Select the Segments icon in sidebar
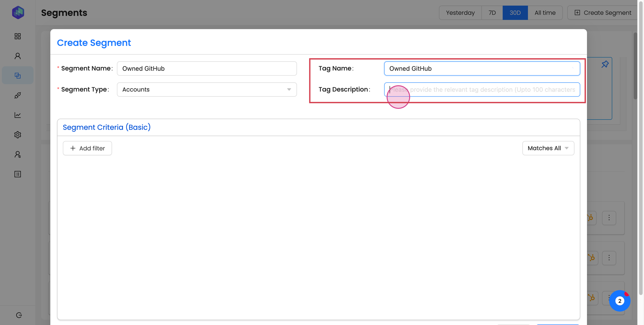The image size is (644, 325). tap(18, 76)
